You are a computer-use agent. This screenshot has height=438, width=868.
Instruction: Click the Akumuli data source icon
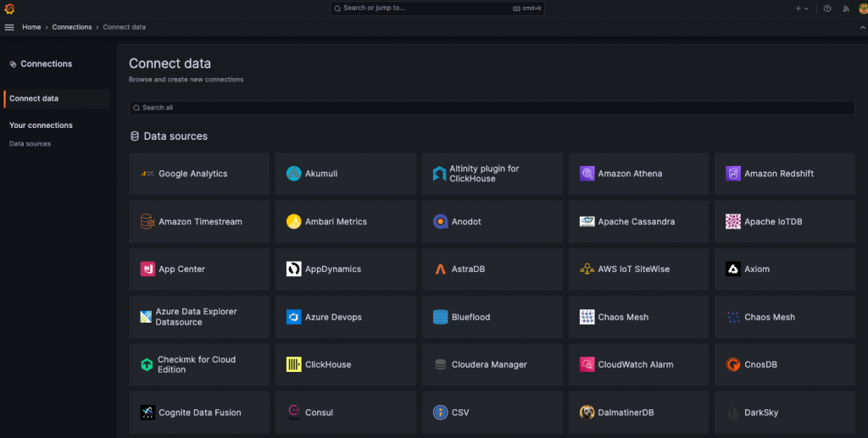(294, 174)
